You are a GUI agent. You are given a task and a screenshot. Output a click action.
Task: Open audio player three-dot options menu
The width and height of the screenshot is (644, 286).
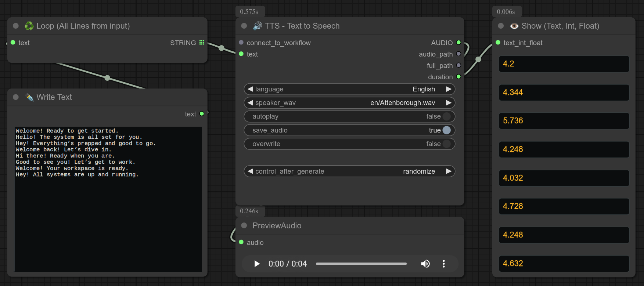[444, 264]
